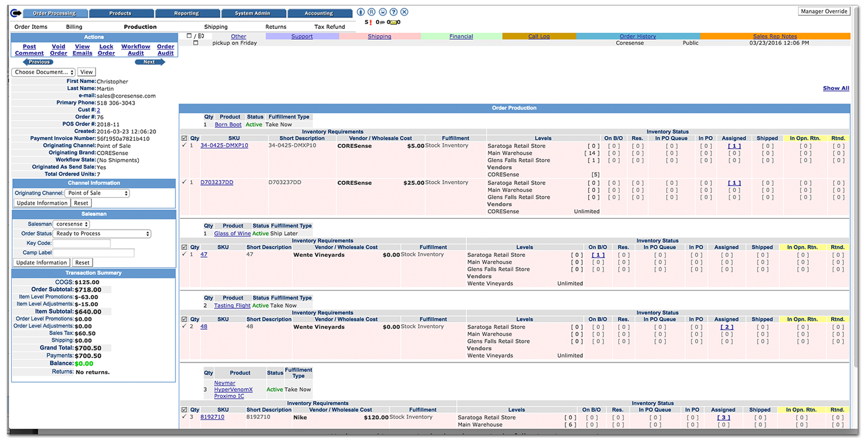
Task: Open the Choose Document dropdown
Action: tap(43, 72)
